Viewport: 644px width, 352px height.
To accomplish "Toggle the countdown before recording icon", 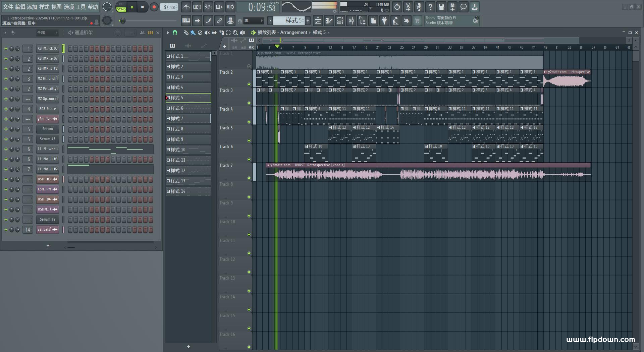I will pyautogui.click(x=208, y=7).
